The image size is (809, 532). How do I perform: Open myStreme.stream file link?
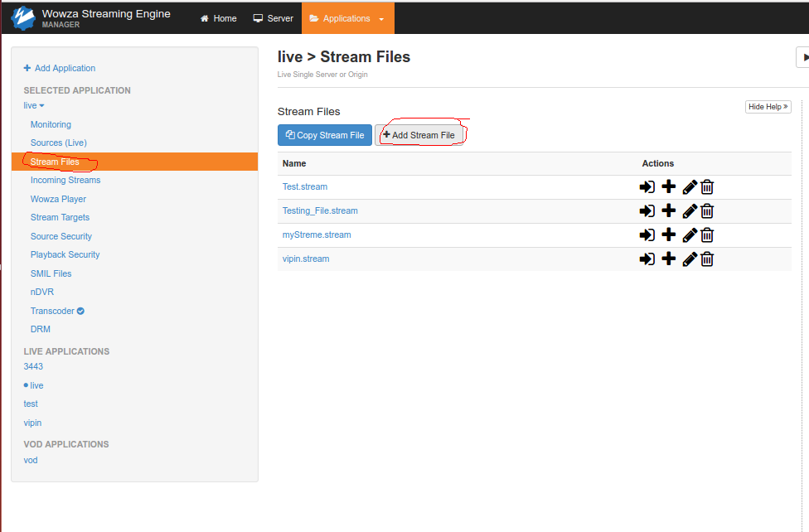(317, 235)
